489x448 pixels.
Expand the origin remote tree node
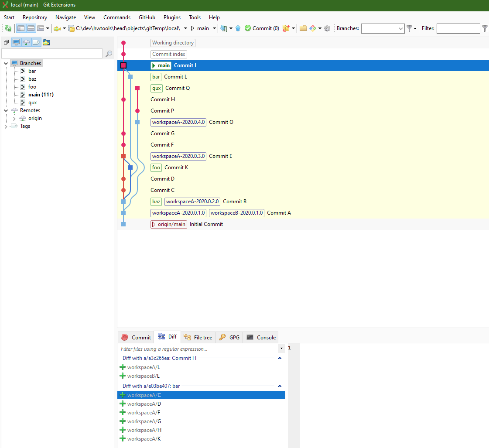tap(14, 119)
